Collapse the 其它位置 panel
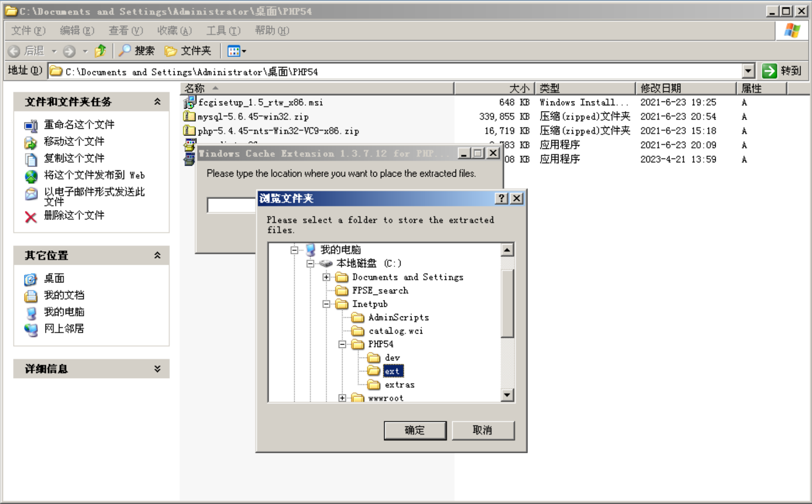The image size is (812, 504). 157,255
